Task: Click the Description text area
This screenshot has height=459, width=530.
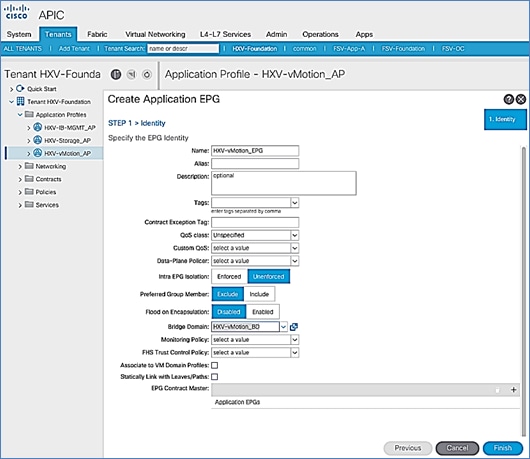Action: click(x=284, y=183)
